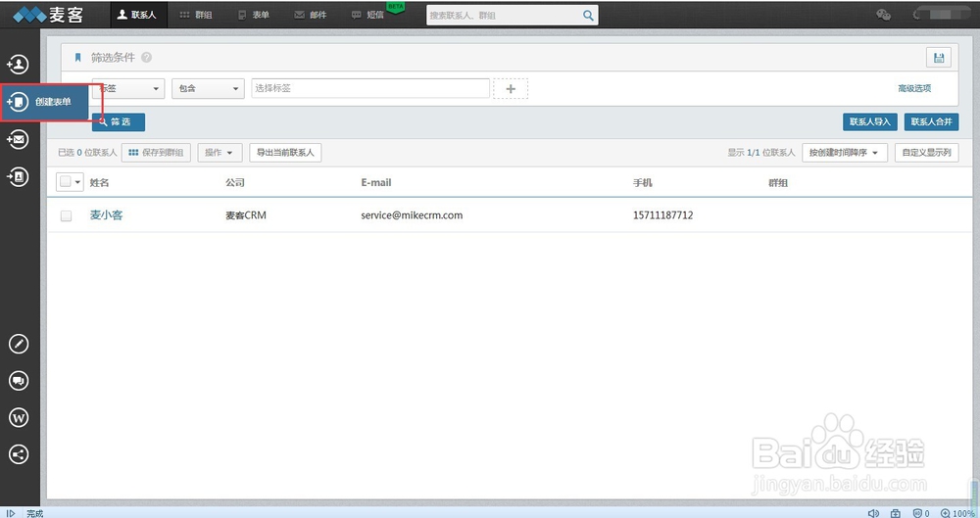Open the chat feedback sidebar icon
The height and width of the screenshot is (518, 980).
(19, 381)
